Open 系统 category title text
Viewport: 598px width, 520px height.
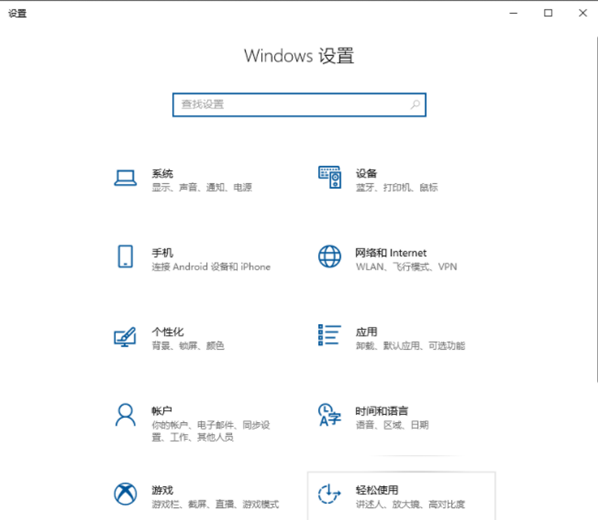coord(162,174)
